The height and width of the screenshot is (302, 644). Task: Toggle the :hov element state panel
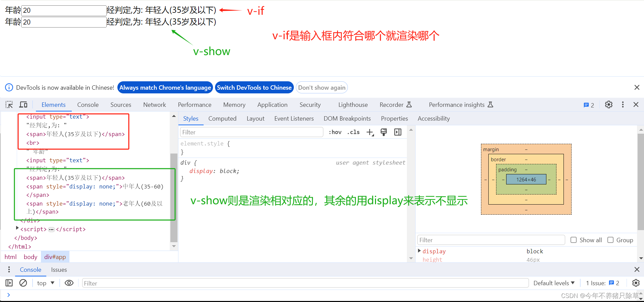point(335,132)
